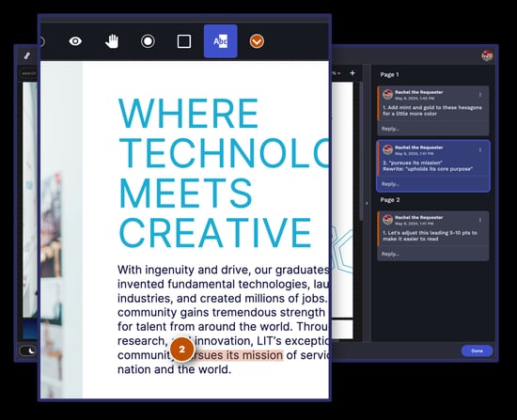The width and height of the screenshot is (517, 420).
Task: Click the 'With ingenuity and drive' paragraph line
Action: [223, 270]
